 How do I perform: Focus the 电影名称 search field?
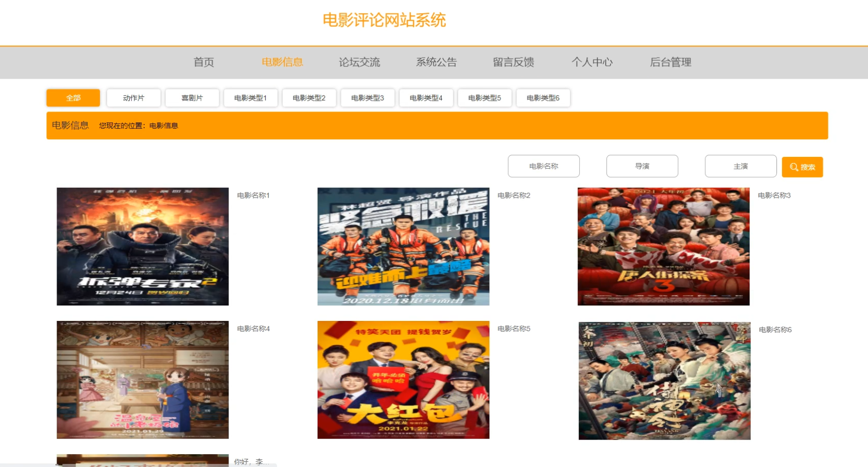click(544, 166)
